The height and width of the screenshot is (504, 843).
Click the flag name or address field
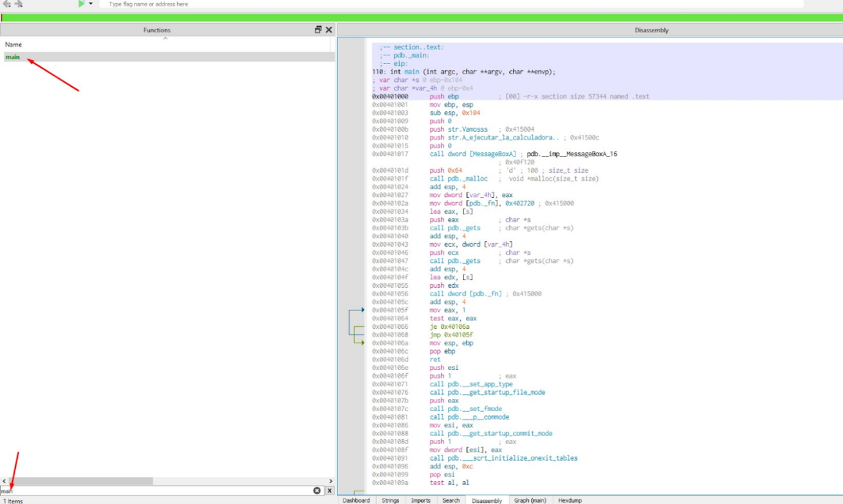[x=451, y=4]
